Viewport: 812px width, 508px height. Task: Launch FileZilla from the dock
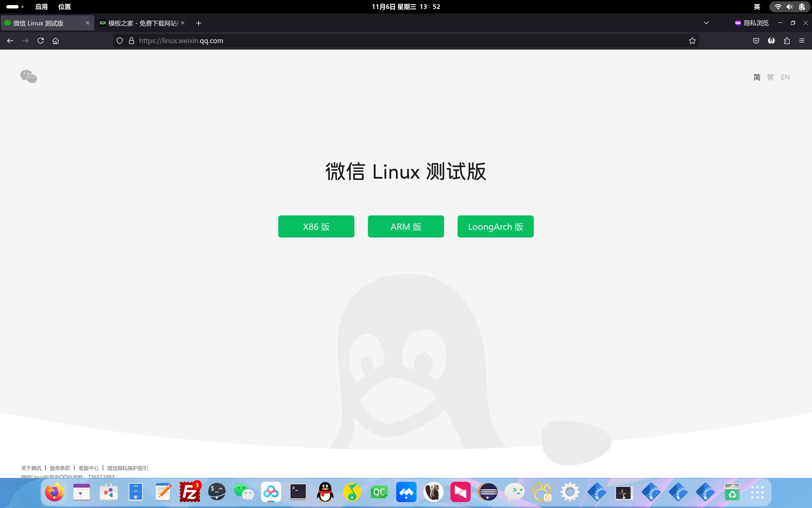190,492
